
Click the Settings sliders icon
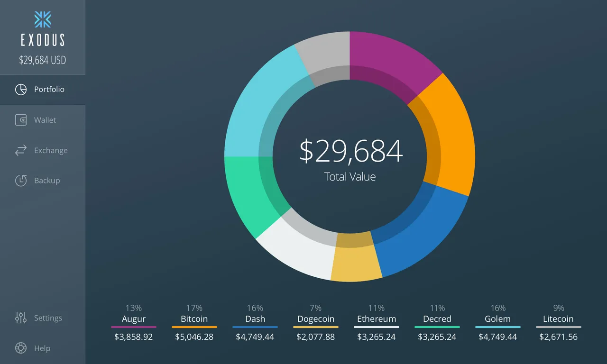[x=21, y=318]
